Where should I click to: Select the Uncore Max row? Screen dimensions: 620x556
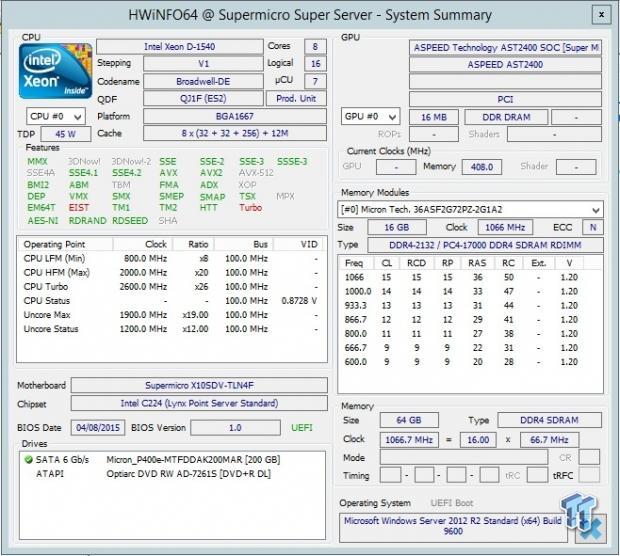coord(171,315)
